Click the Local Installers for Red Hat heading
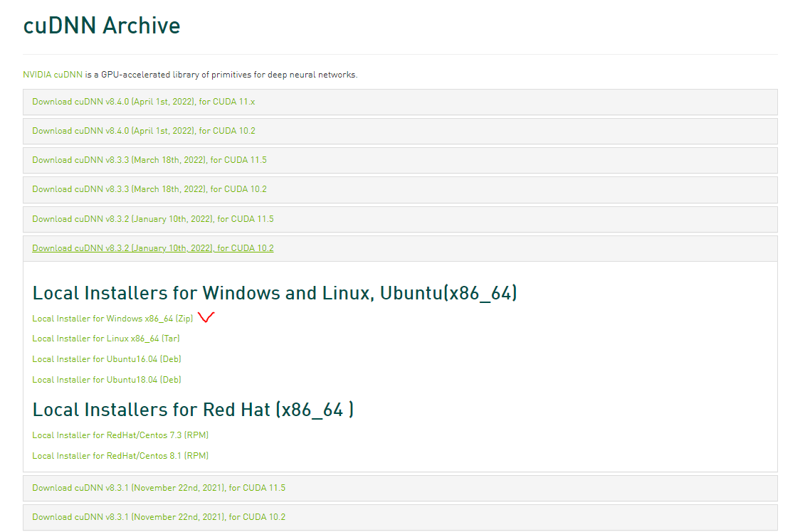The width and height of the screenshot is (805, 532). click(x=193, y=410)
